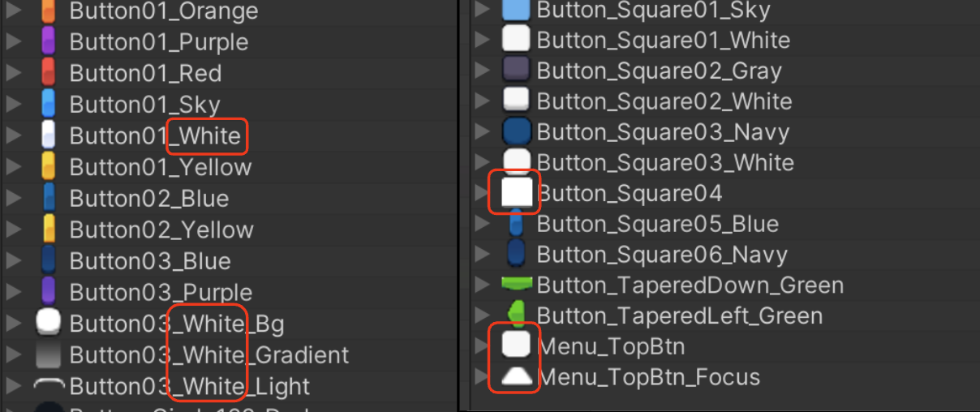Click the yellow Button01_Yellow sprite thumbnail
Viewport: 980px width, 412px height.
pyautogui.click(x=48, y=167)
